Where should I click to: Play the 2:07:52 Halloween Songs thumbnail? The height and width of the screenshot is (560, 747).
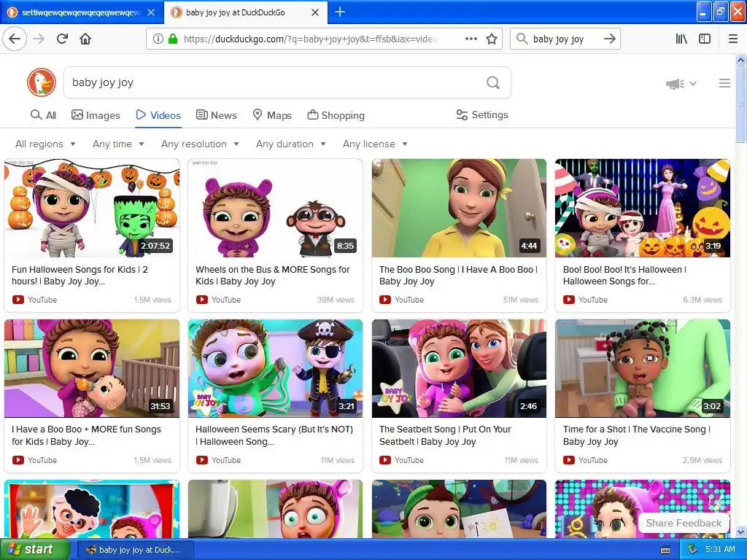[x=92, y=208]
